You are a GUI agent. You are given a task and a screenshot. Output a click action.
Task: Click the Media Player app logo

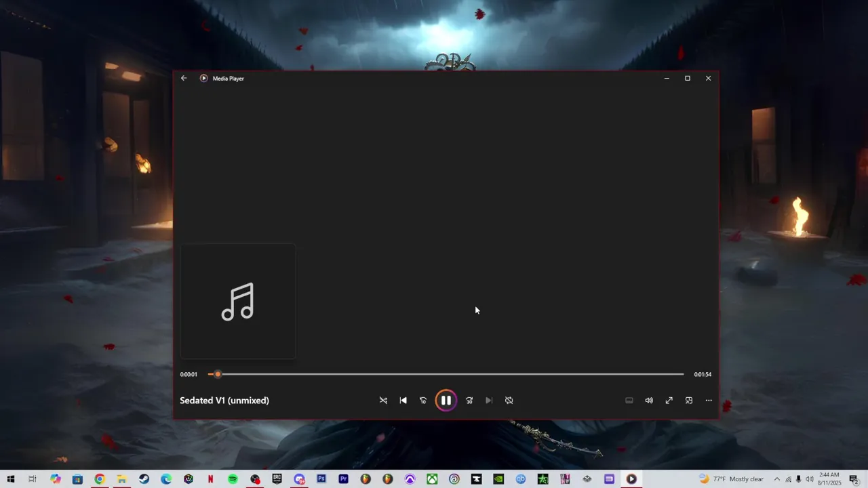click(x=203, y=78)
